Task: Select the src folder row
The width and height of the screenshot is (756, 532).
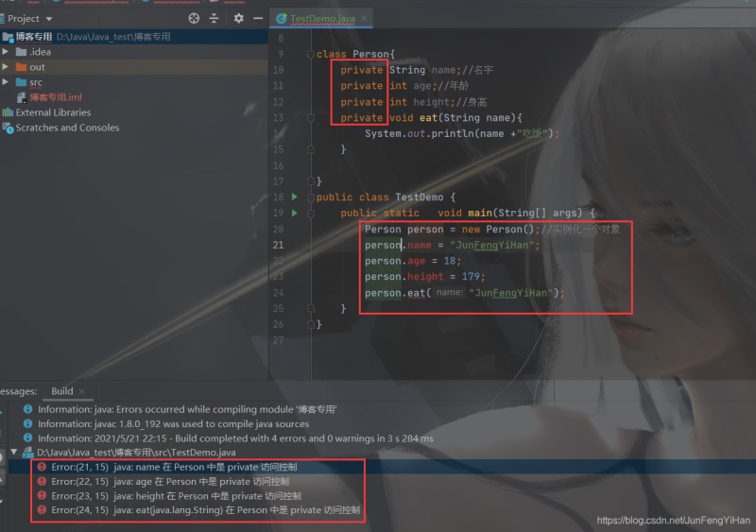Action: (x=134, y=82)
